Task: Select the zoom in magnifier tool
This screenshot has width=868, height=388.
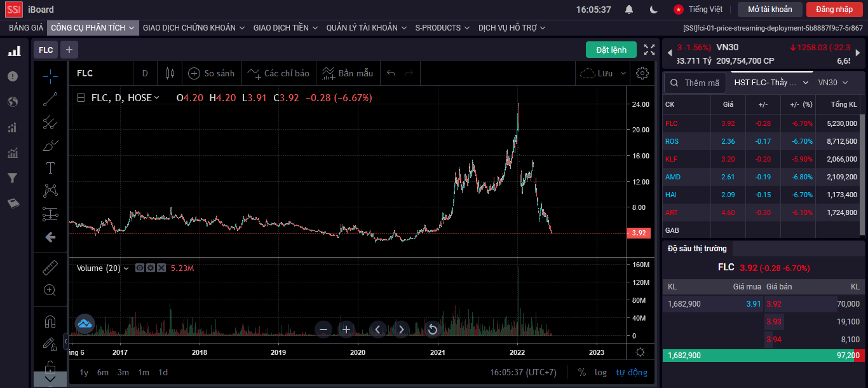Action: [50, 290]
